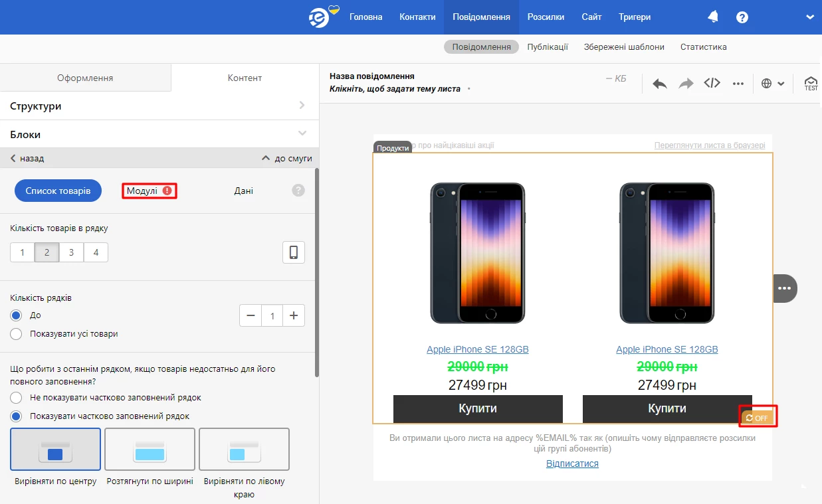Screen dimensions: 822x504
Task: Increase rows count with plus button
Action: [294, 315]
